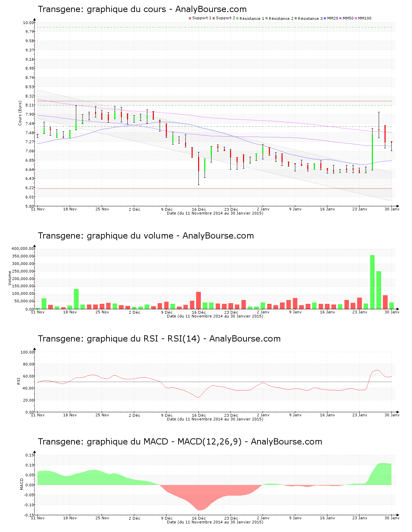Screen dimensions: 412x532
Task: Select the 'Support 2' legend label
Action: point(226,18)
